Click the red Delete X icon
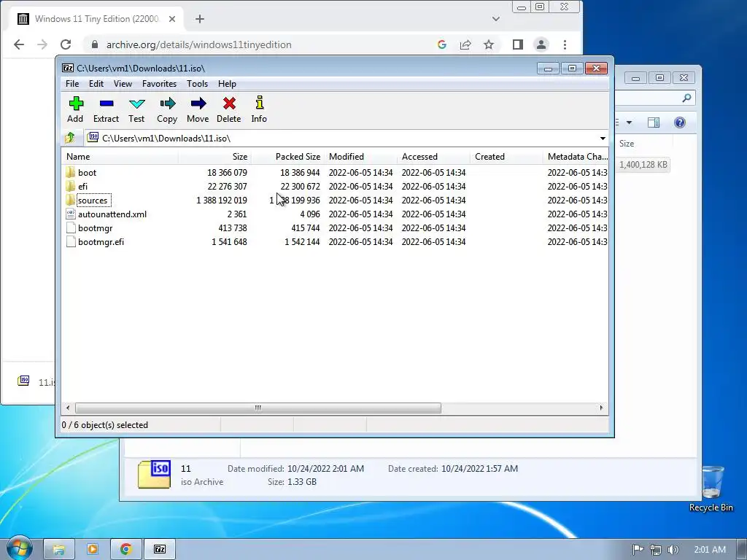747x560 pixels. 229,104
